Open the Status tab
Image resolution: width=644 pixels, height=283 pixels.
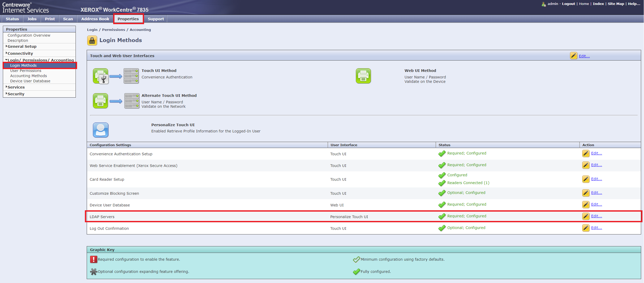[x=12, y=19]
